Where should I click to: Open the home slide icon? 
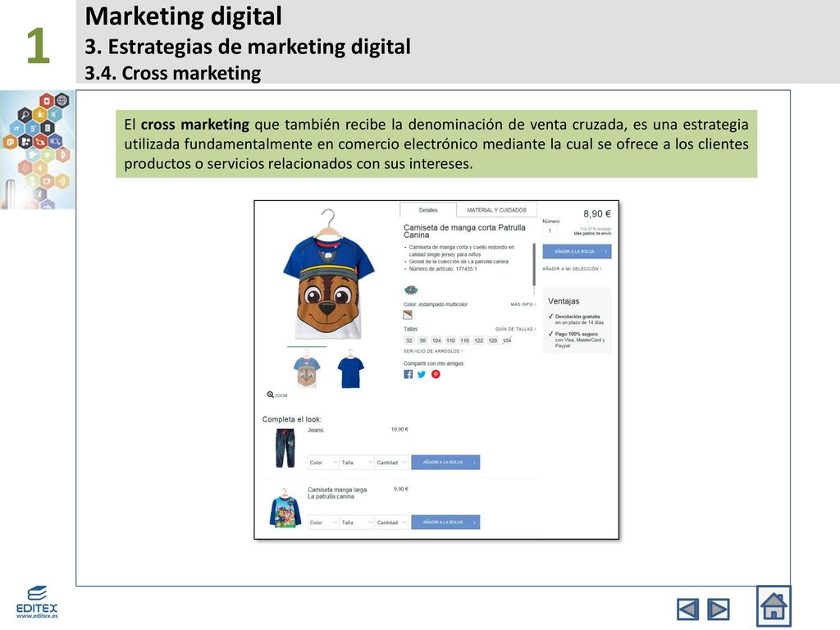tap(774, 606)
